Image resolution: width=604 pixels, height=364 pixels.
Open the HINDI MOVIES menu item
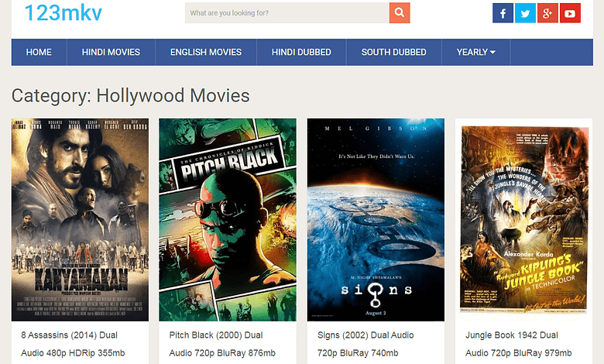(111, 52)
